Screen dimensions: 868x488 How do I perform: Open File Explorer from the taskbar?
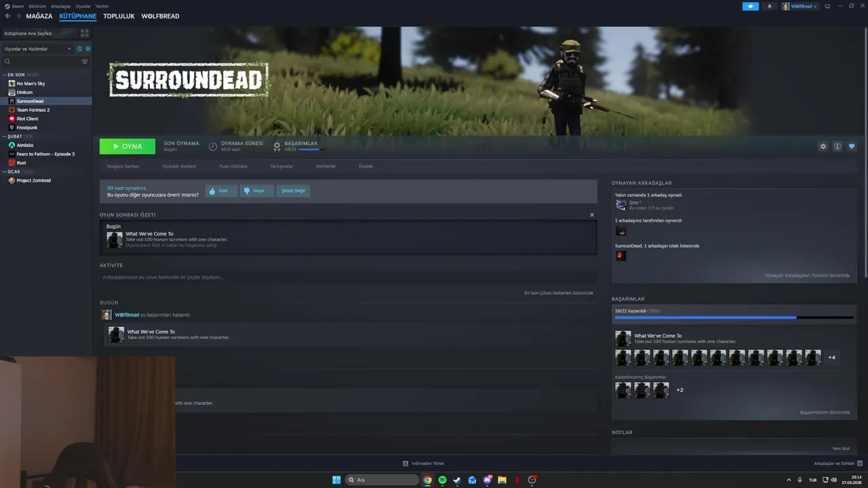coord(502,480)
